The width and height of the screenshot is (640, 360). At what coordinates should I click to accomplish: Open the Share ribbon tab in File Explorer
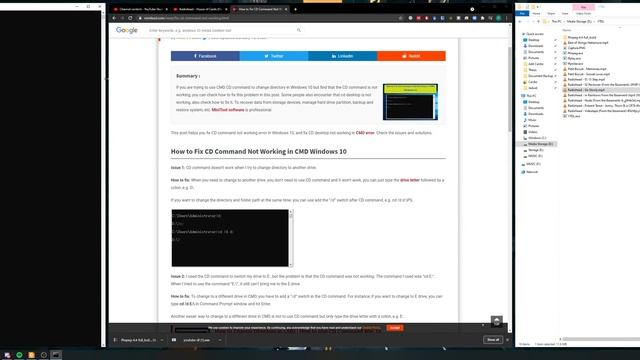(551, 13)
